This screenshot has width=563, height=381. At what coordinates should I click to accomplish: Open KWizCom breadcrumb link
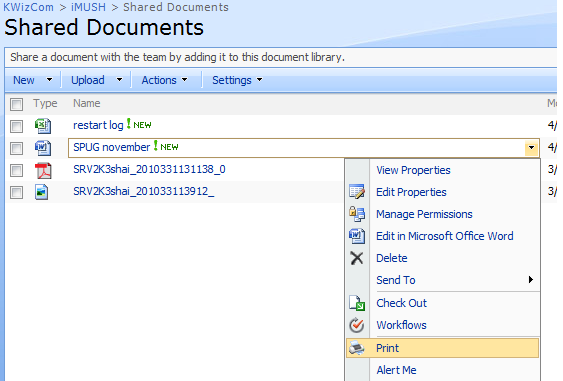click(x=28, y=7)
